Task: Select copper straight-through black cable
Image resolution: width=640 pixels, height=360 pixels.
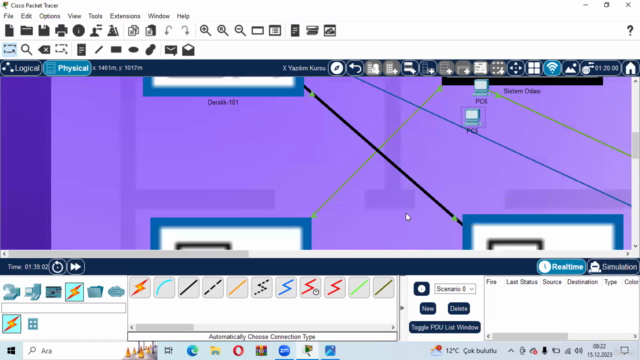Action: pos(189,288)
